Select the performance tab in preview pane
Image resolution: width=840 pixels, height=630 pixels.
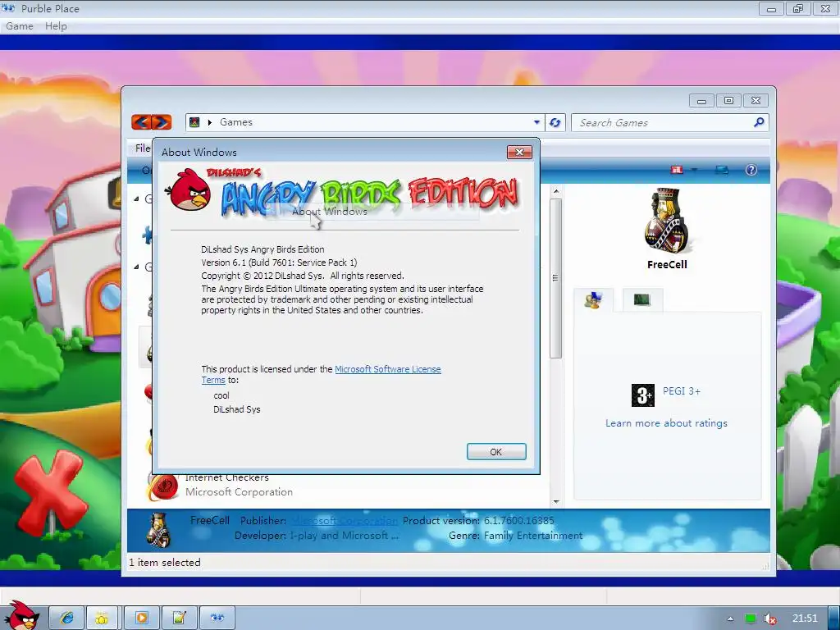click(641, 299)
